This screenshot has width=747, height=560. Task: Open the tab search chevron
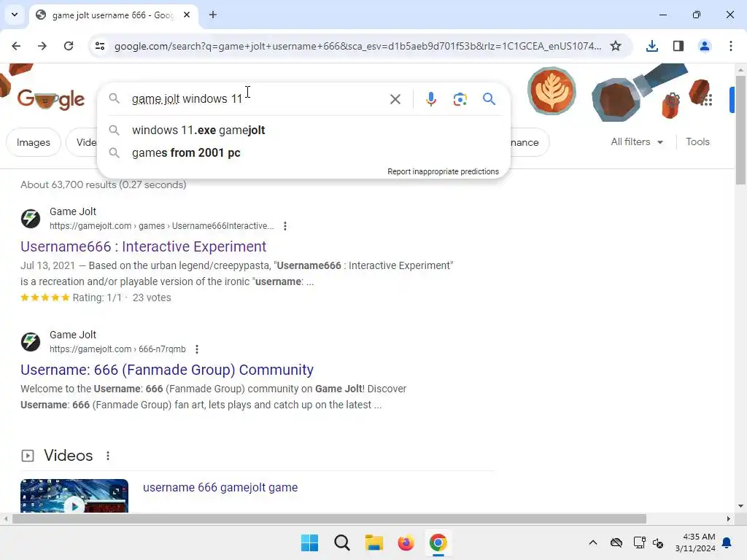pos(15,15)
